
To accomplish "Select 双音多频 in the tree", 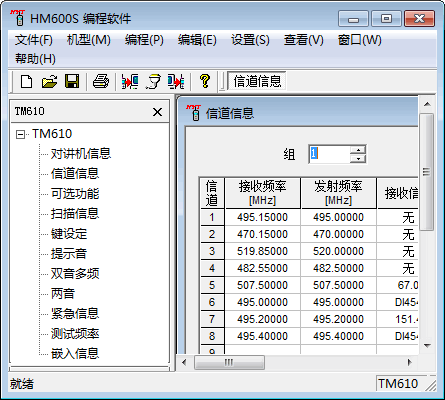I will (x=75, y=274).
